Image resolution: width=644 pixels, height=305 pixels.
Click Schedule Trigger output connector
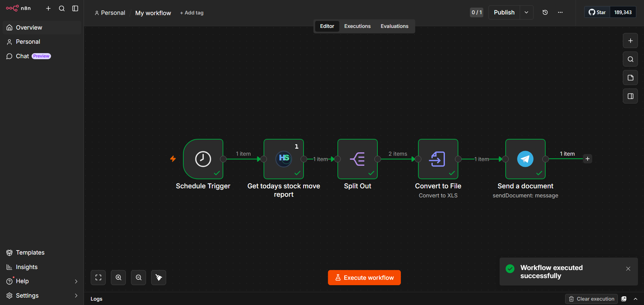(x=223, y=159)
